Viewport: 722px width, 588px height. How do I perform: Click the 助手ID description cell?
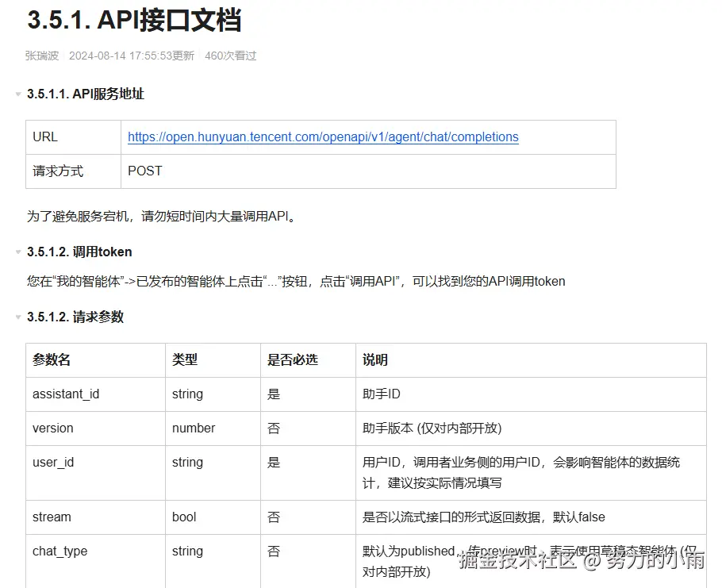coord(531,394)
